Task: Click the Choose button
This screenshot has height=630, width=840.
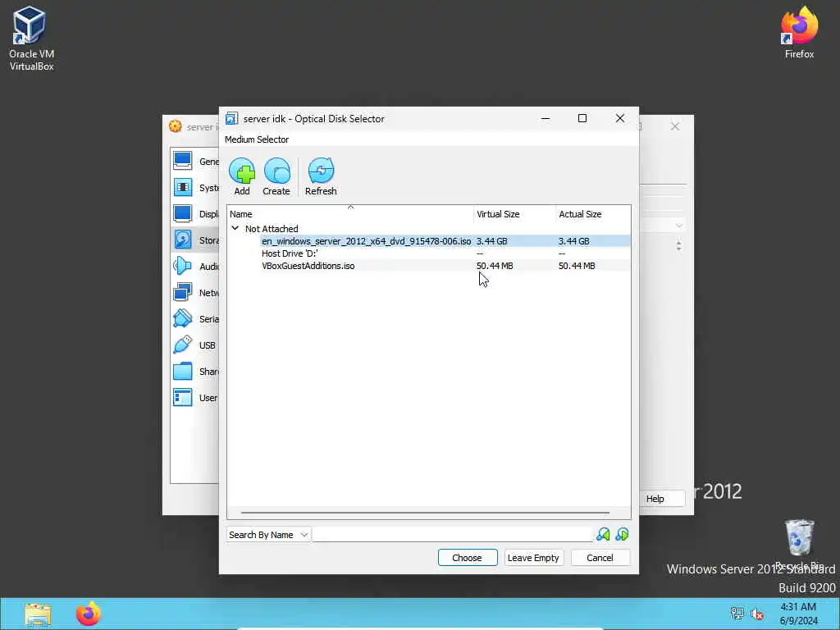Action: pyautogui.click(x=467, y=558)
